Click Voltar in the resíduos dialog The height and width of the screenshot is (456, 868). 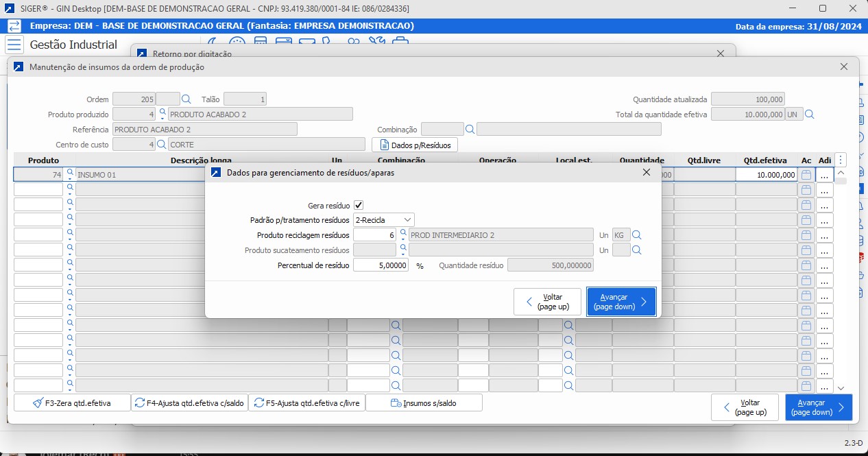[x=547, y=302]
